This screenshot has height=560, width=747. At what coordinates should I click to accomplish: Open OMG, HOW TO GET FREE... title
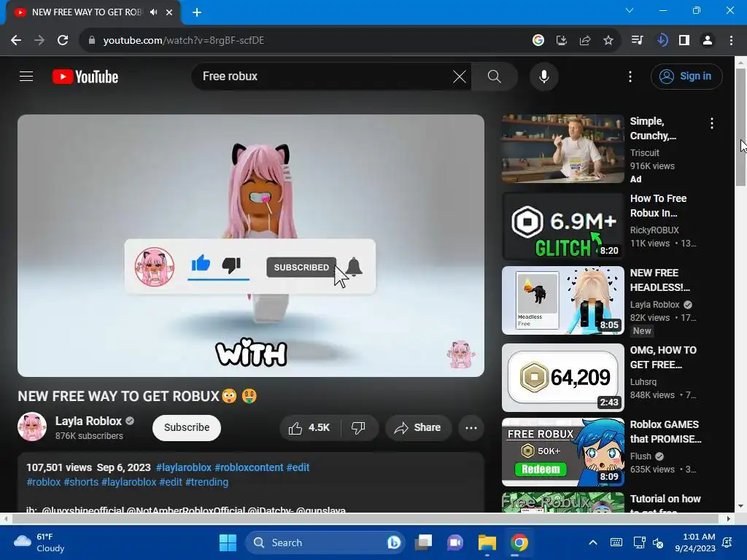click(x=663, y=357)
